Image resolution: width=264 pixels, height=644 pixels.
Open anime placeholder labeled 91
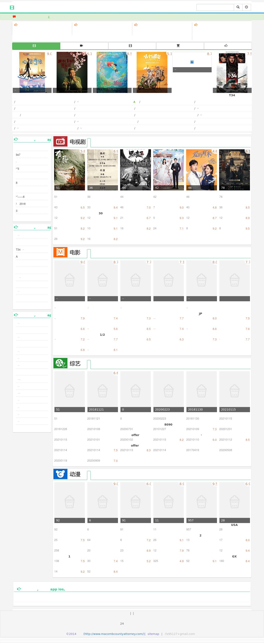135,502
